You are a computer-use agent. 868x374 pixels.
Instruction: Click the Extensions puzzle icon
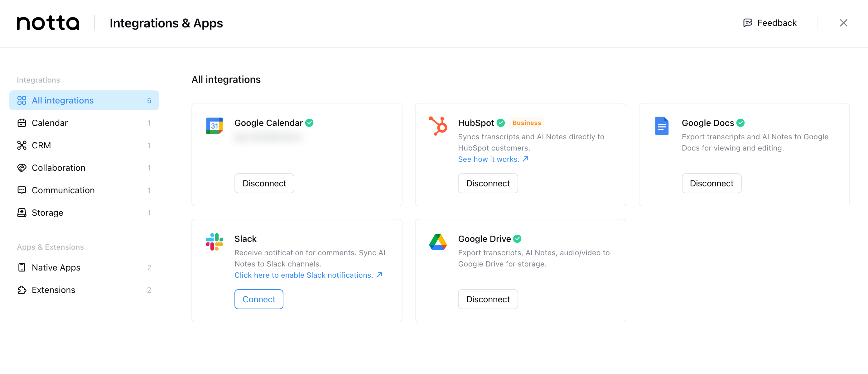click(22, 290)
